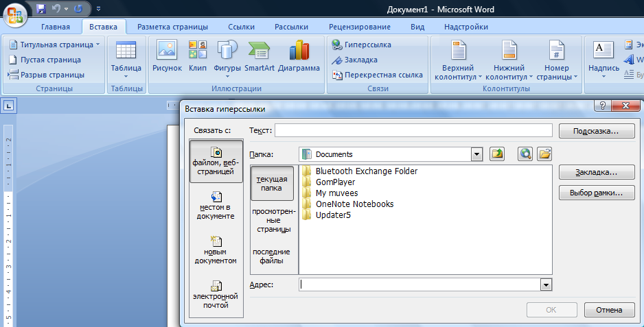
Task: Click the Отмена cancel button
Action: tap(609, 310)
